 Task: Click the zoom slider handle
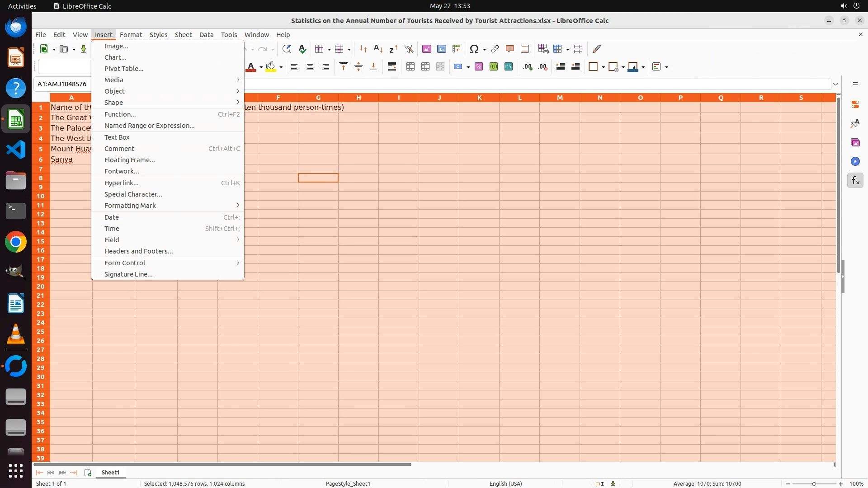(814, 484)
